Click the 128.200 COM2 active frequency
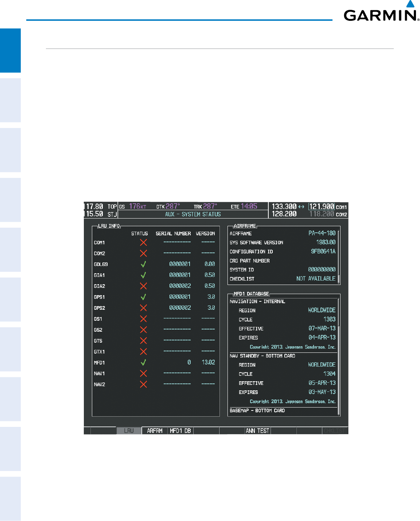The image size is (420, 521). tap(284, 214)
